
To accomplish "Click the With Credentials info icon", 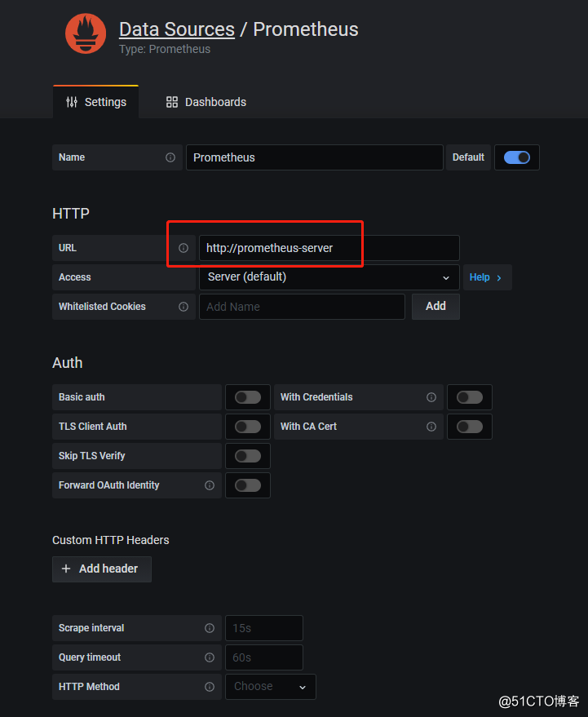I will click(431, 397).
